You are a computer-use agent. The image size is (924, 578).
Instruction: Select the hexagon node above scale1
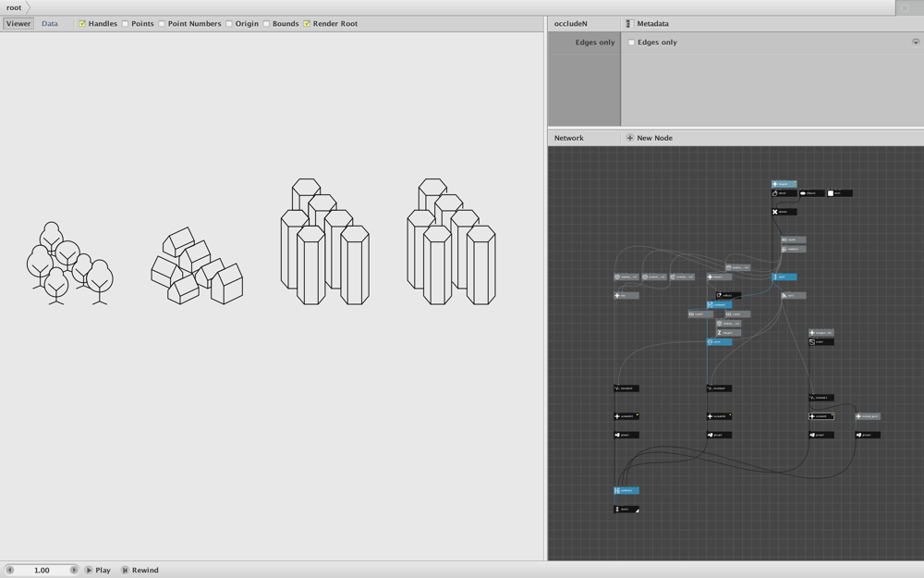tap(821, 333)
